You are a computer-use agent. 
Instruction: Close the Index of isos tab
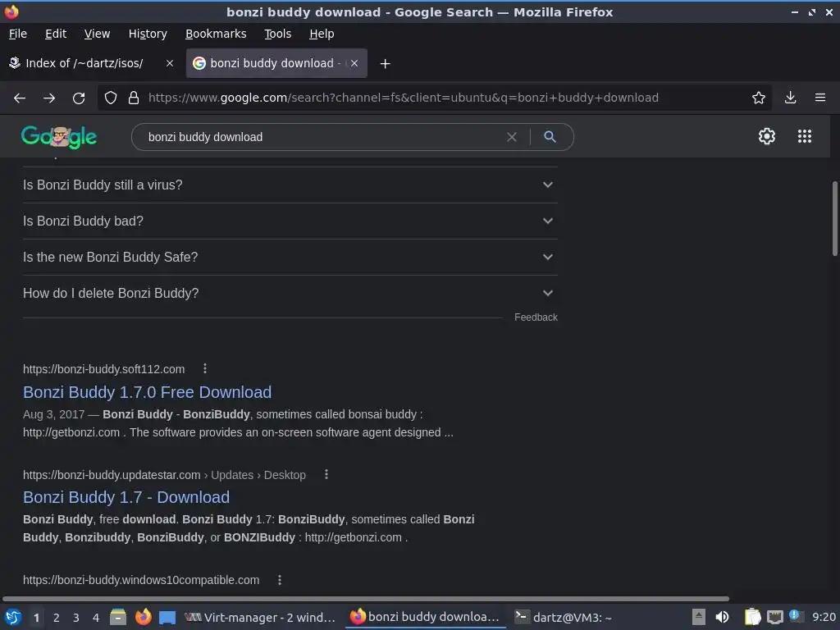point(170,63)
